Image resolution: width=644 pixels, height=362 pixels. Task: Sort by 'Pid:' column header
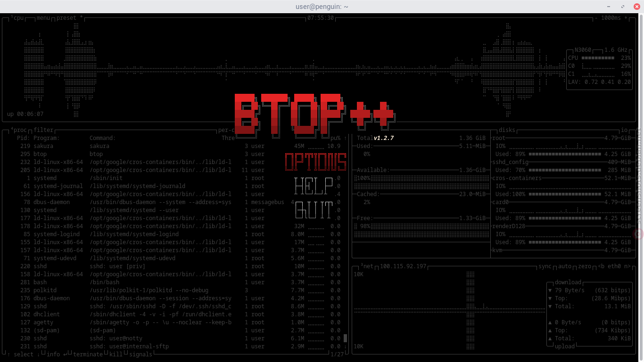click(x=24, y=138)
